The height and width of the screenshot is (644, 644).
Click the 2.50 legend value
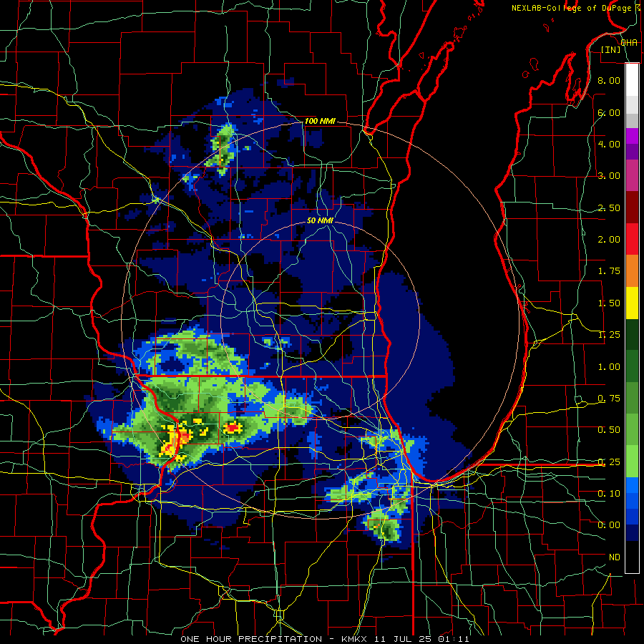tap(609, 208)
